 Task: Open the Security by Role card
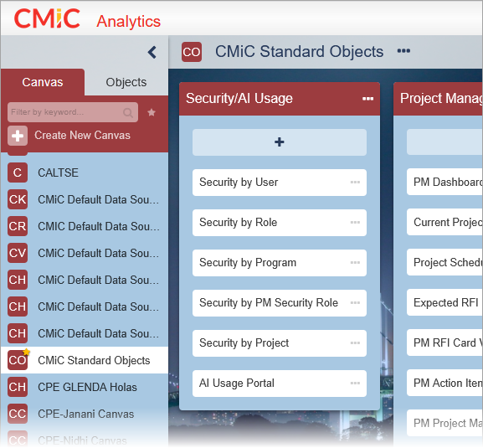(280, 223)
